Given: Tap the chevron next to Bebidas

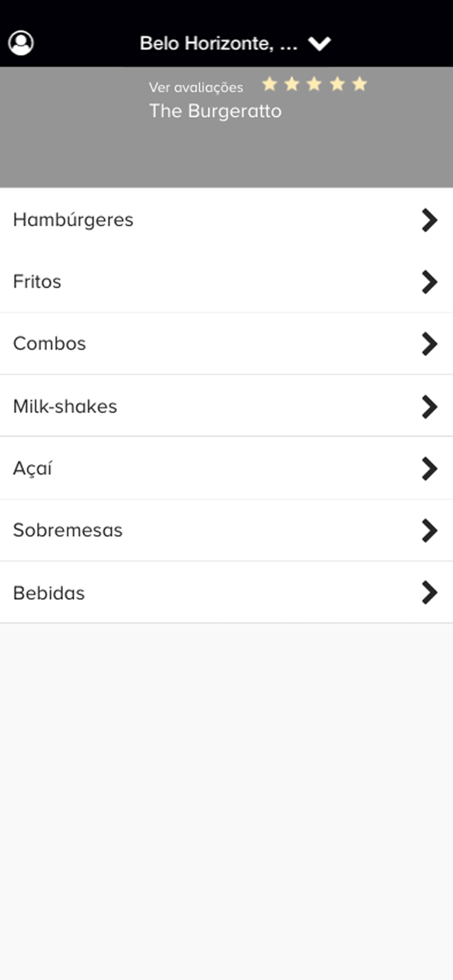Looking at the screenshot, I should [x=429, y=593].
